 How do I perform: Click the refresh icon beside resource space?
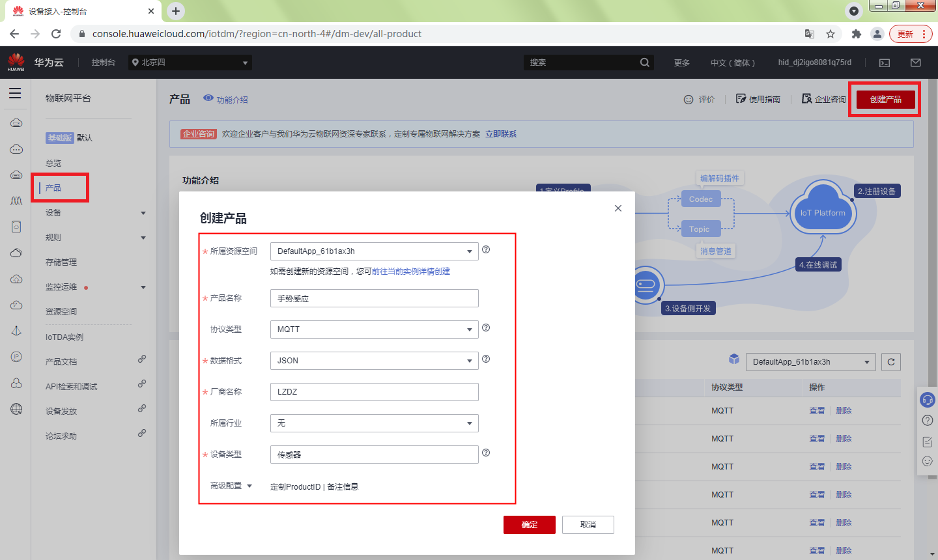tap(891, 362)
